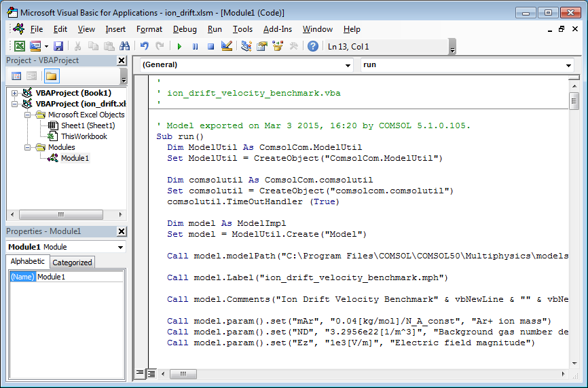This screenshot has width=588, height=388.
Task: Select ThisWorkbook in project tree
Action: point(84,136)
